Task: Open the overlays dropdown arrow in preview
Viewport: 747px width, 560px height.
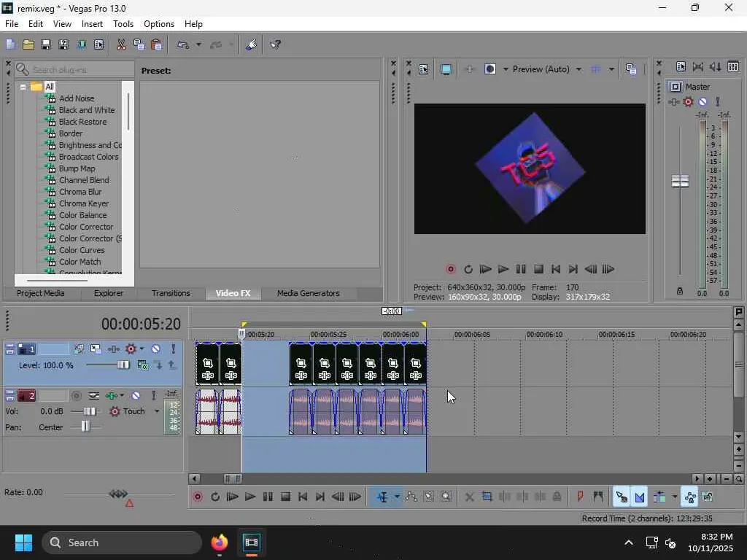Action: coord(611,69)
